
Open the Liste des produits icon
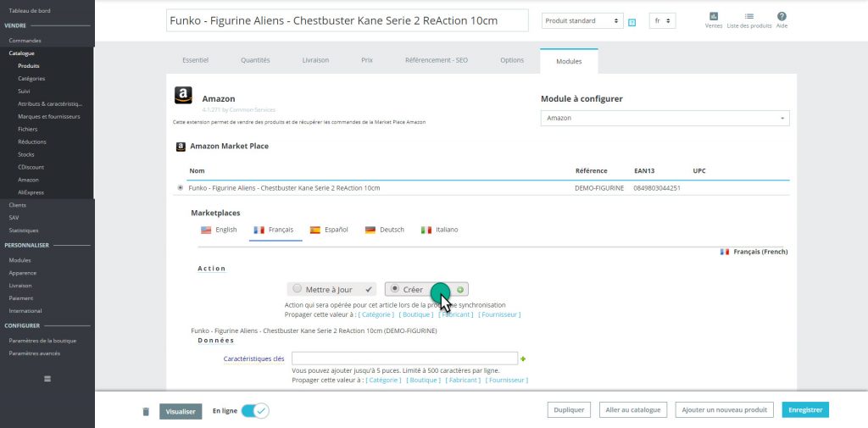(749, 17)
